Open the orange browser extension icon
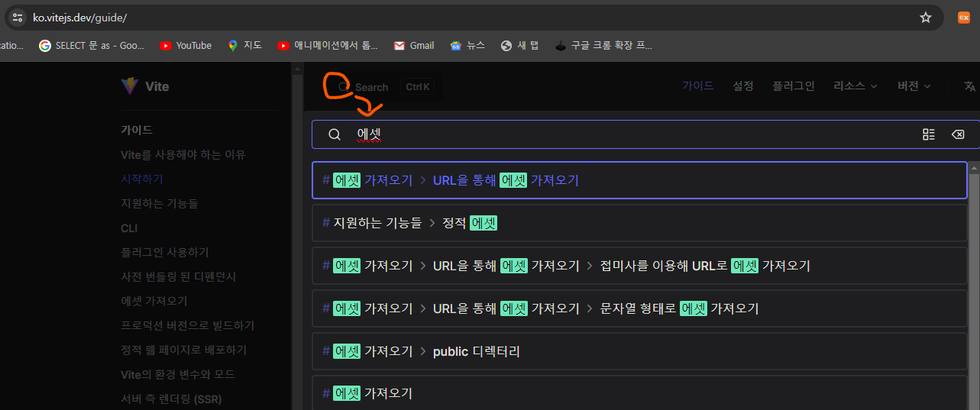This screenshot has width=980, height=410. click(x=964, y=17)
